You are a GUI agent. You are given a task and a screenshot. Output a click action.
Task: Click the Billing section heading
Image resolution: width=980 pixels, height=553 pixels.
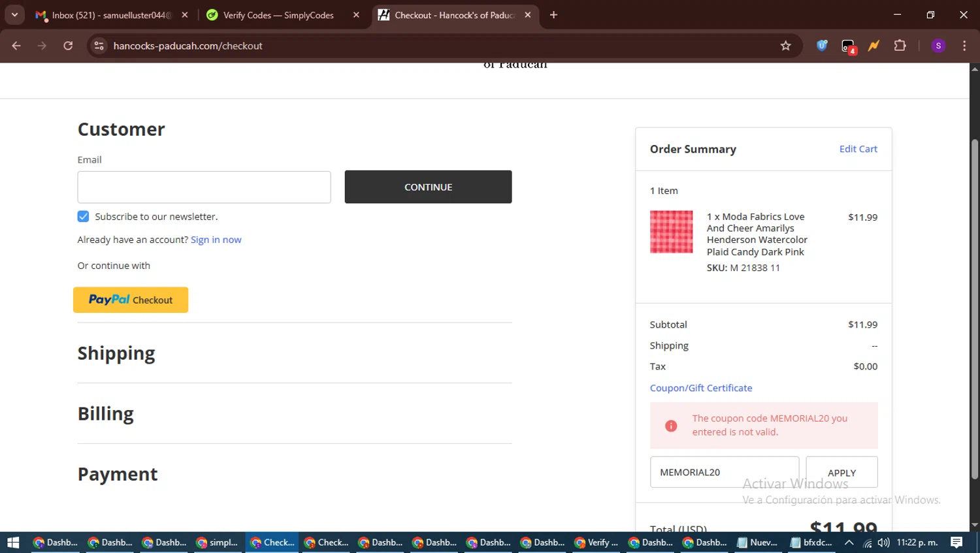(x=106, y=414)
